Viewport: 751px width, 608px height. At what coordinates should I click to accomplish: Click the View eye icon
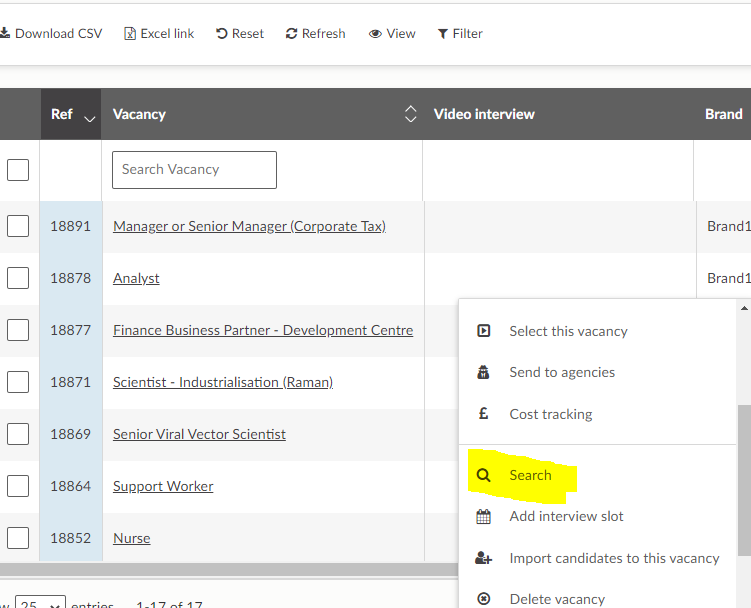[375, 34]
